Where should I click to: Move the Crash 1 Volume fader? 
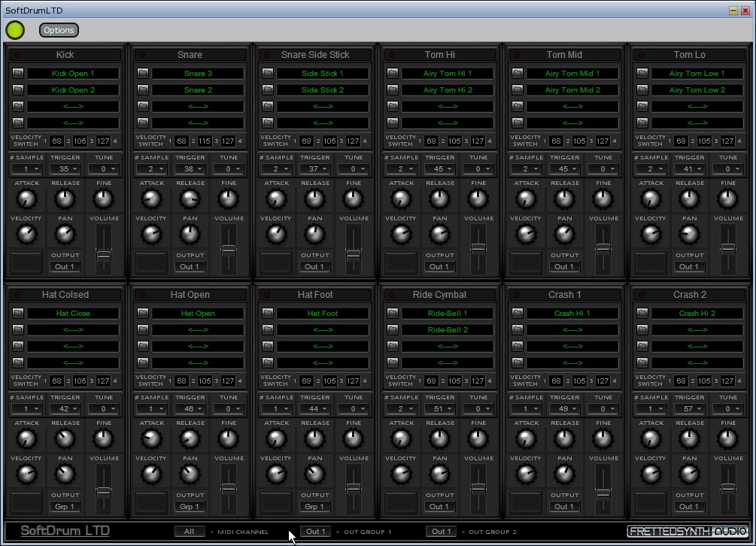(603, 493)
